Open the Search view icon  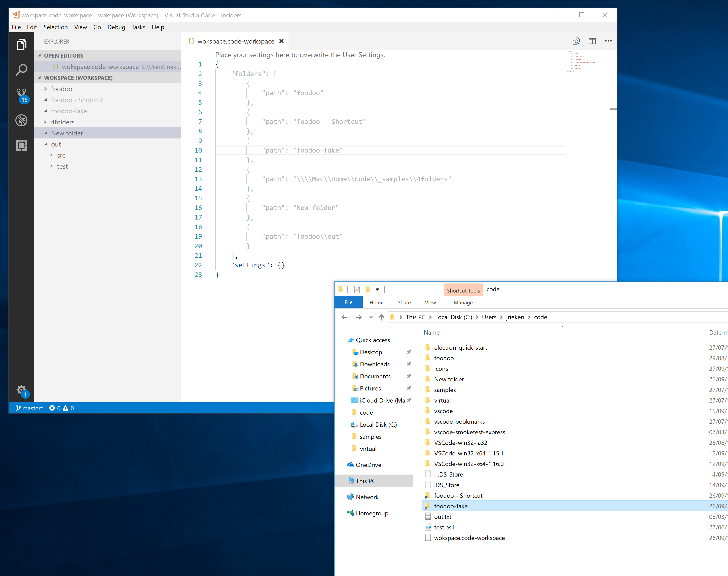pos(21,70)
